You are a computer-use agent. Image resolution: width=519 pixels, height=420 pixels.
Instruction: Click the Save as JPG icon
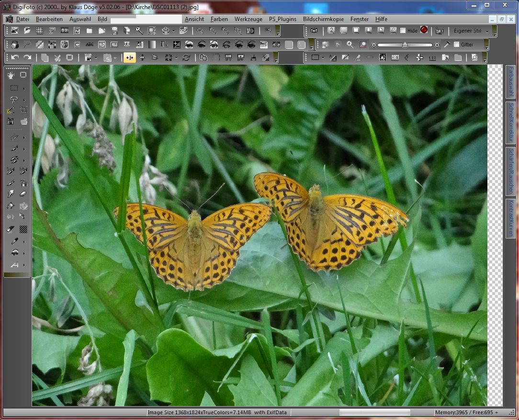click(228, 57)
